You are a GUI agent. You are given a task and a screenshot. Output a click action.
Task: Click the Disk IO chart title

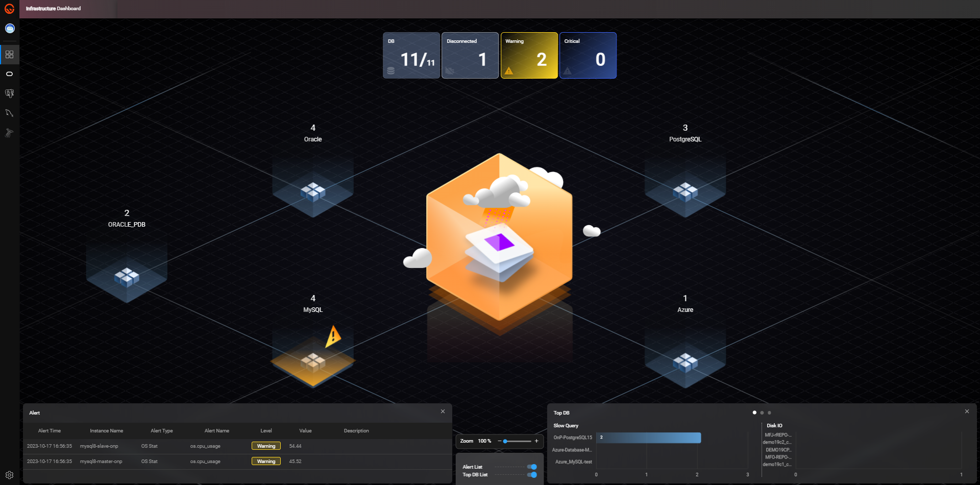774,426
